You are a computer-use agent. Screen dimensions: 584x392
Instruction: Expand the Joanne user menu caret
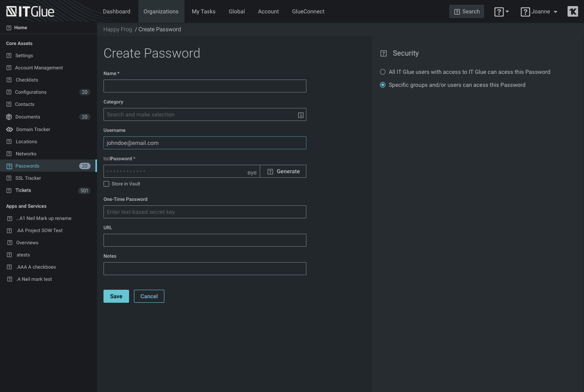point(556,12)
